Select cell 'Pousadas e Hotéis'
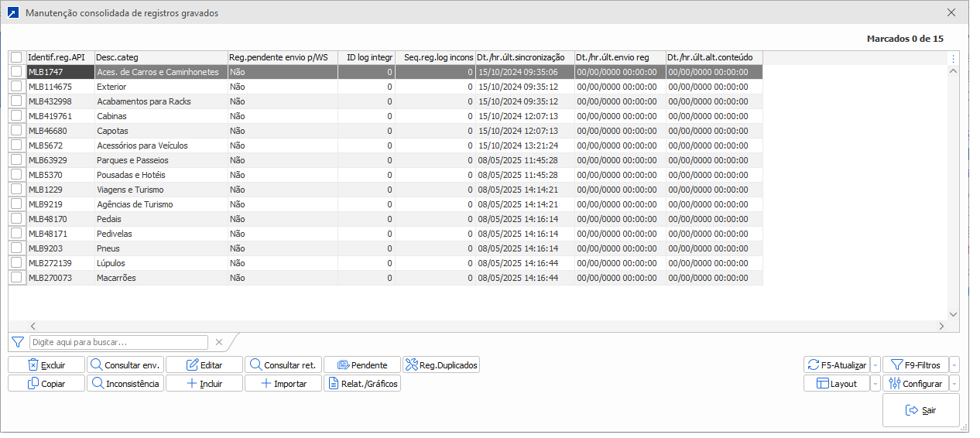The width and height of the screenshot is (980, 438). pos(161,175)
